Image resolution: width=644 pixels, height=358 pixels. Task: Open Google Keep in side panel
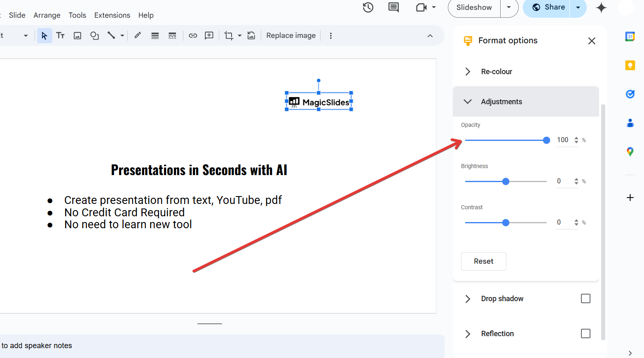click(x=630, y=66)
